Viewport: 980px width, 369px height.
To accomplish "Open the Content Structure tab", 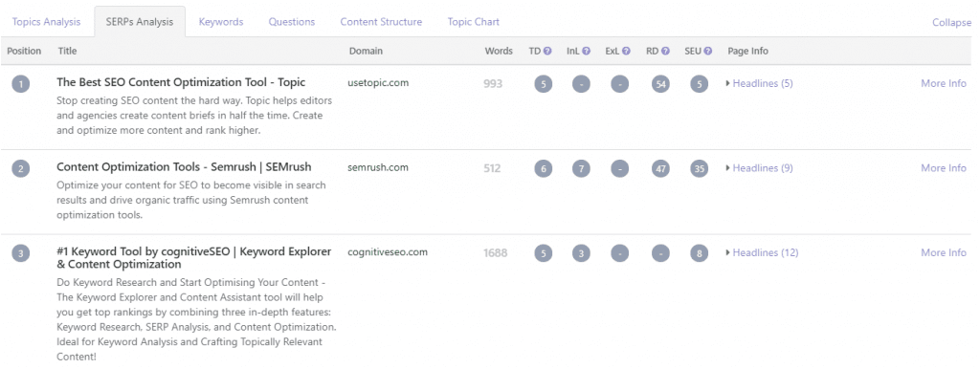I will pyautogui.click(x=381, y=22).
